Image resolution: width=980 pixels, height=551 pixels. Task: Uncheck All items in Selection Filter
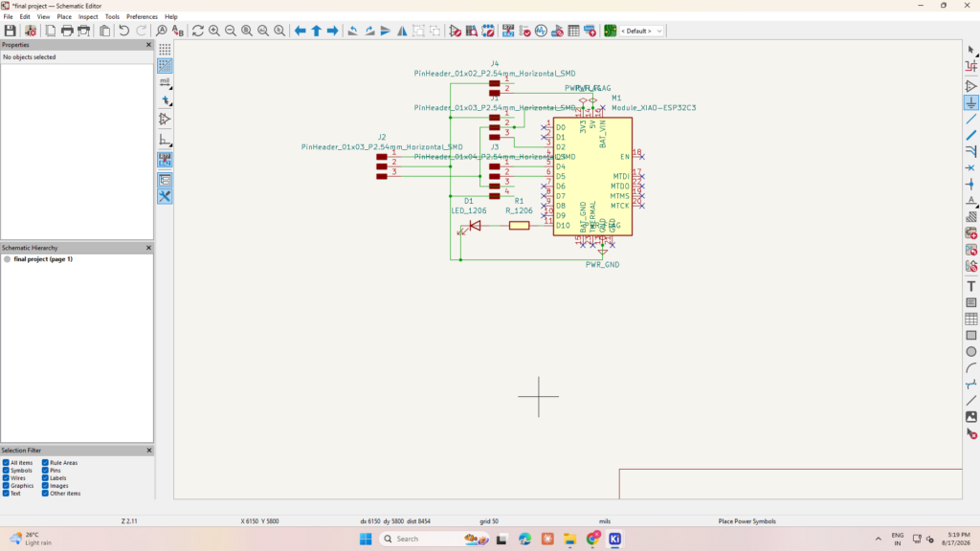point(6,463)
